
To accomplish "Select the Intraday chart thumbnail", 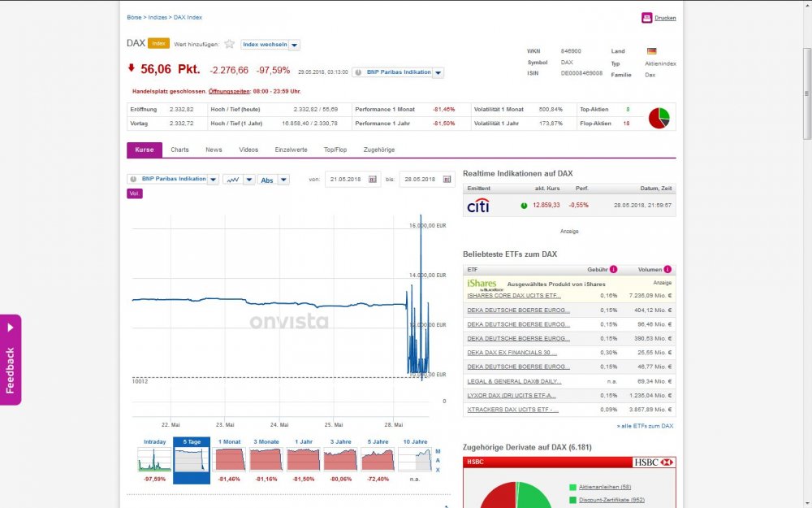I will click(x=154, y=460).
